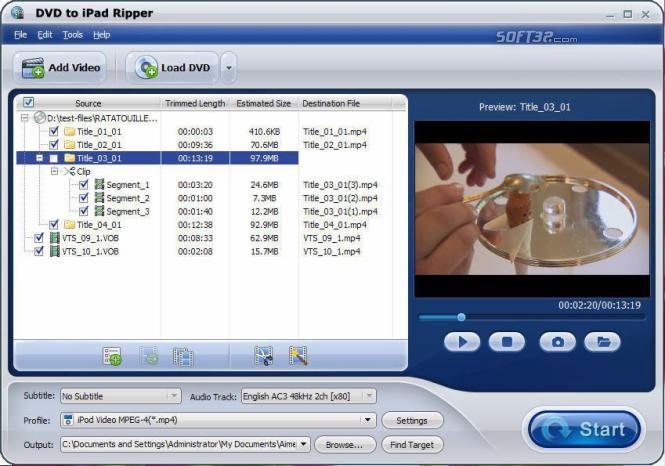This screenshot has width=665, height=466.
Task: Click the preview seek slider handle
Action: pyautogui.click(x=461, y=317)
